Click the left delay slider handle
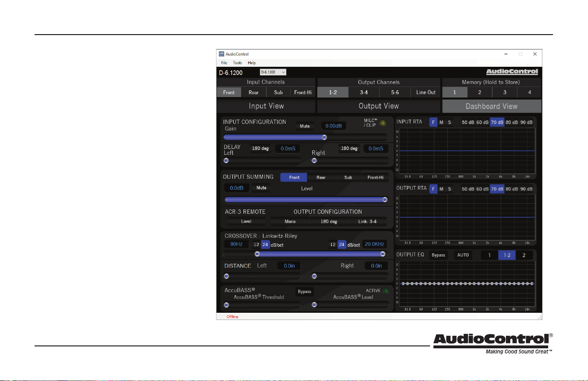Image resolution: width=588 pixels, height=381 pixels. (226, 160)
